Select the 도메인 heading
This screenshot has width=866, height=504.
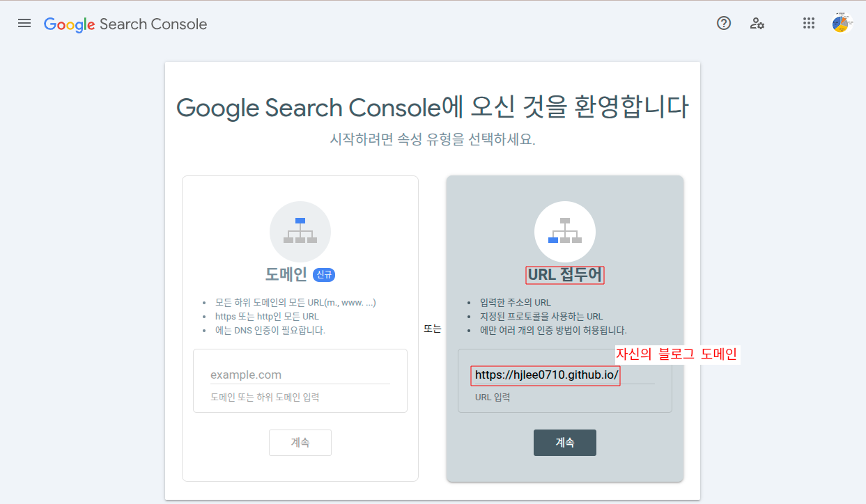pyautogui.click(x=286, y=274)
